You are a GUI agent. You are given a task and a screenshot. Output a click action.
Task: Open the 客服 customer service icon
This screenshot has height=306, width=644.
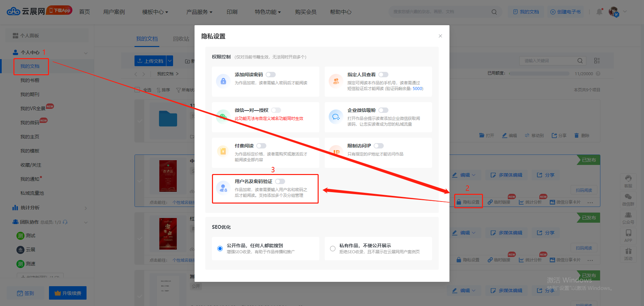pos(628,181)
